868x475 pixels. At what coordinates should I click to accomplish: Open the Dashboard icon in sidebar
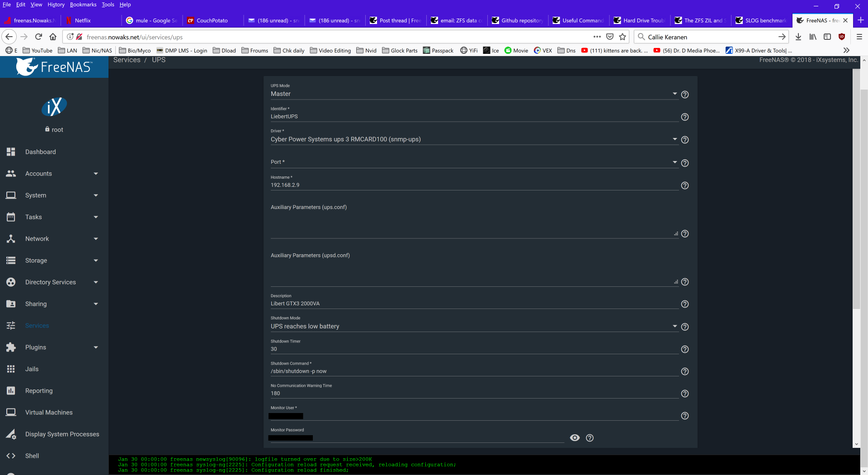(11, 152)
